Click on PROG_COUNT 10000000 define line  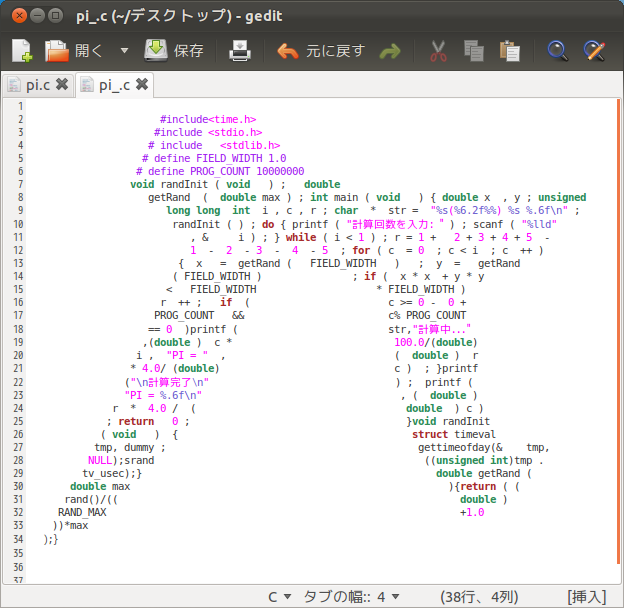pos(220,171)
